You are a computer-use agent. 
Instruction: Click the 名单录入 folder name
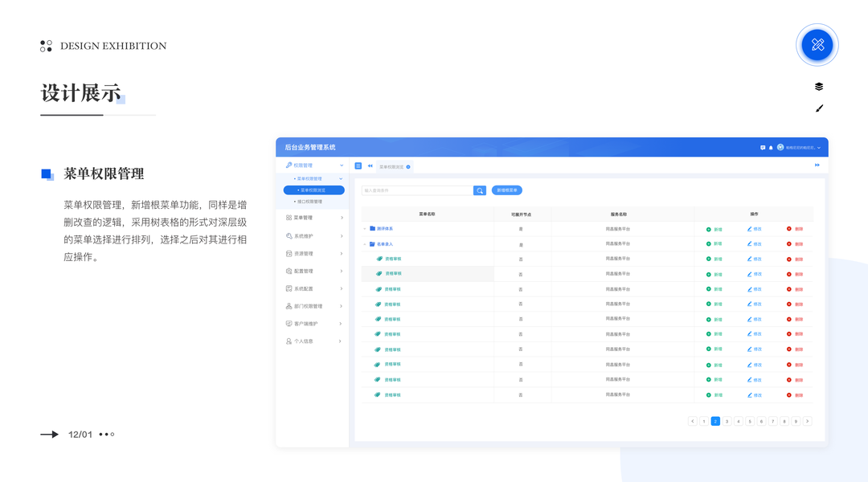click(x=385, y=244)
